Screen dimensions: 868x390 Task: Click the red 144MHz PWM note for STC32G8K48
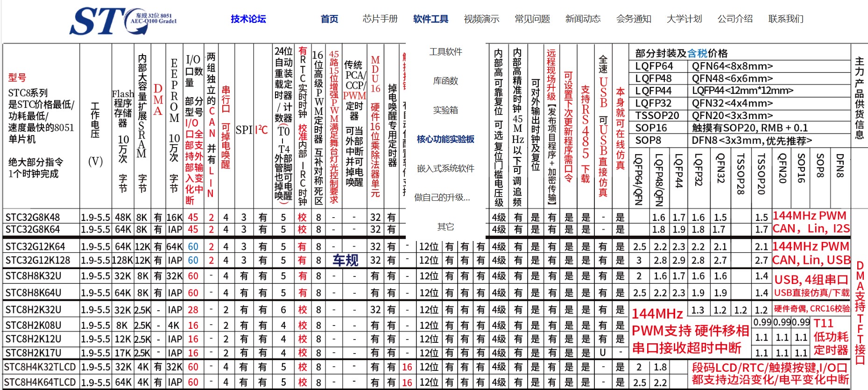tap(810, 216)
